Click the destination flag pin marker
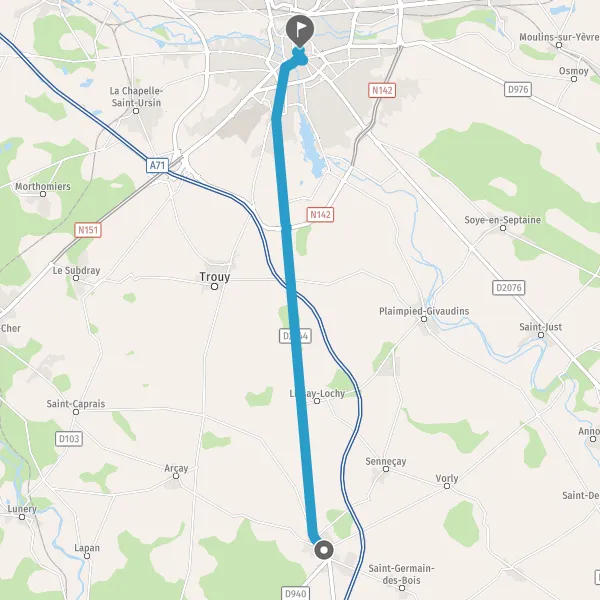 pos(300,31)
